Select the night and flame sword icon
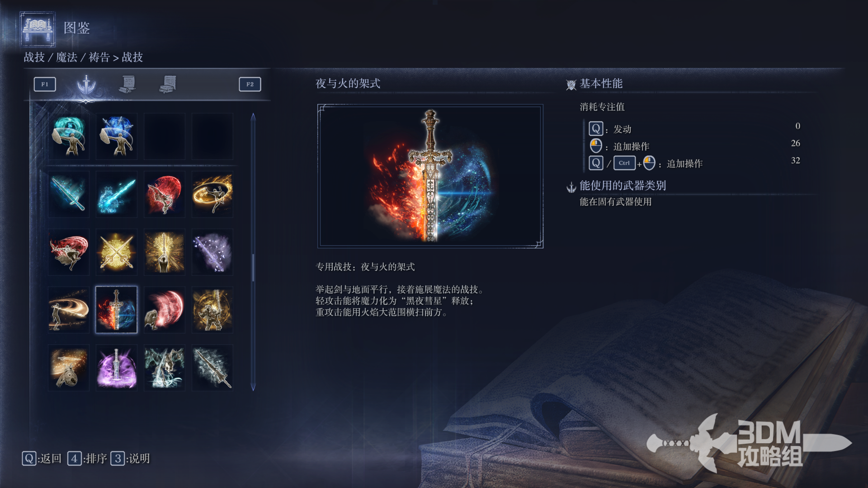 (x=117, y=310)
